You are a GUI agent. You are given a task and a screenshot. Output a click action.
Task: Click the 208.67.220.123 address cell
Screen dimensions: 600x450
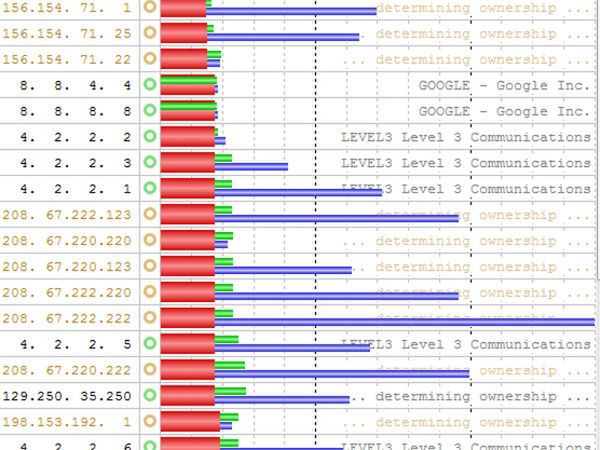(x=67, y=267)
